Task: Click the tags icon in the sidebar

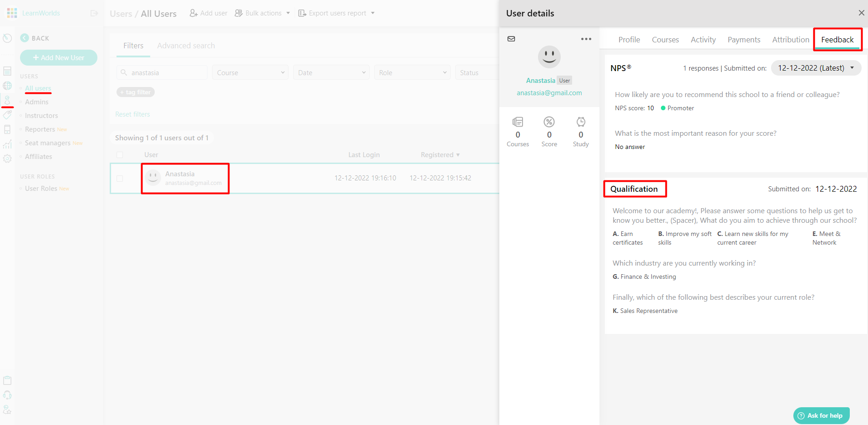Action: [x=7, y=115]
